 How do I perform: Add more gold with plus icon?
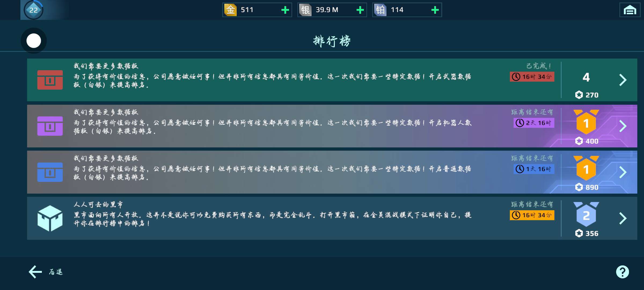(x=285, y=10)
